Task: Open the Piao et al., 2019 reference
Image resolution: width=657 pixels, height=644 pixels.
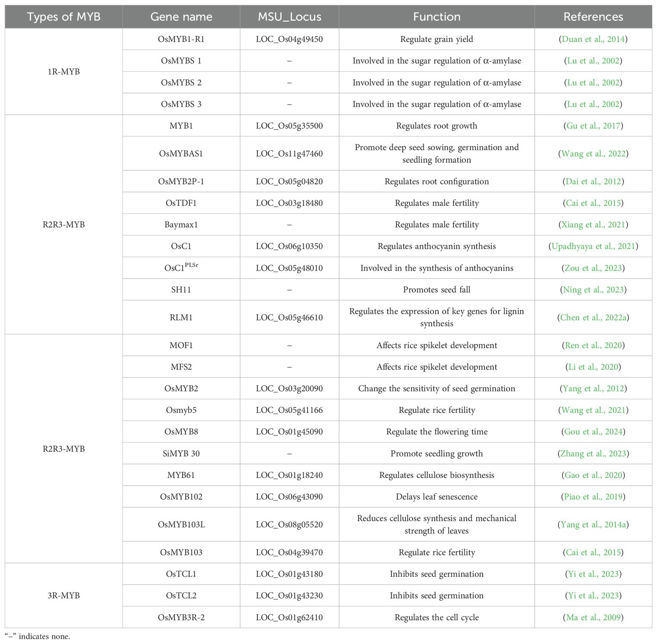Action: [593, 497]
